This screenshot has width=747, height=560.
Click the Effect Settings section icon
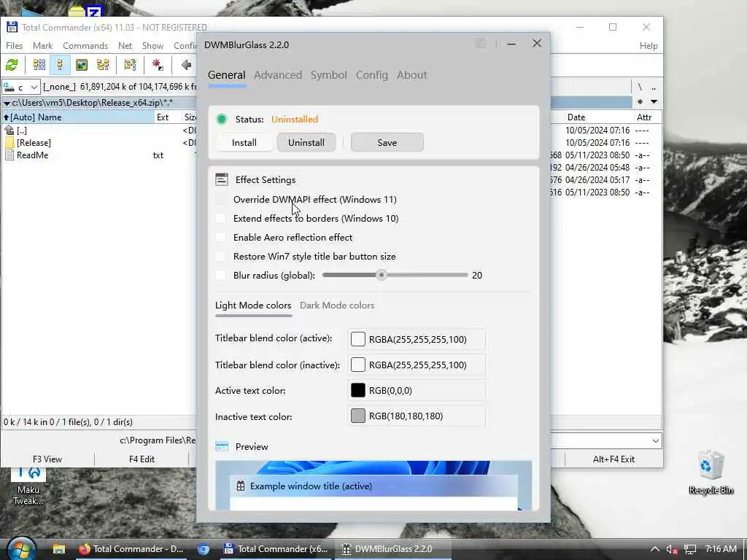point(222,179)
